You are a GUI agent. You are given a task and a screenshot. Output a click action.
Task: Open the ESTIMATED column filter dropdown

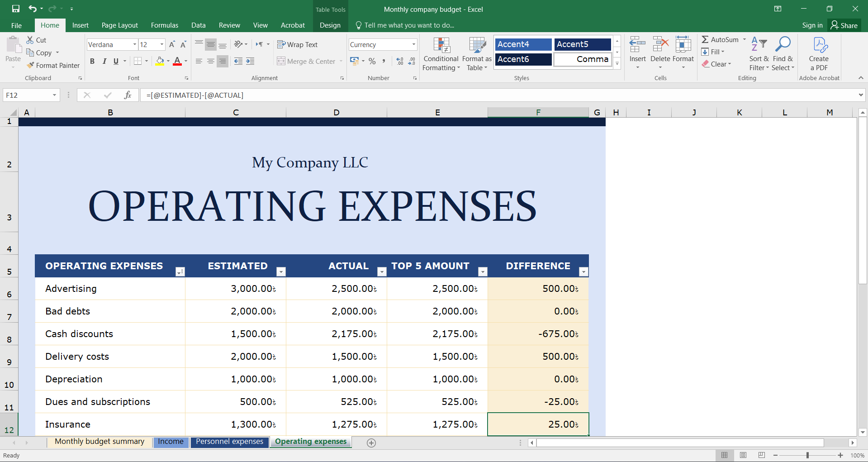tap(281, 271)
